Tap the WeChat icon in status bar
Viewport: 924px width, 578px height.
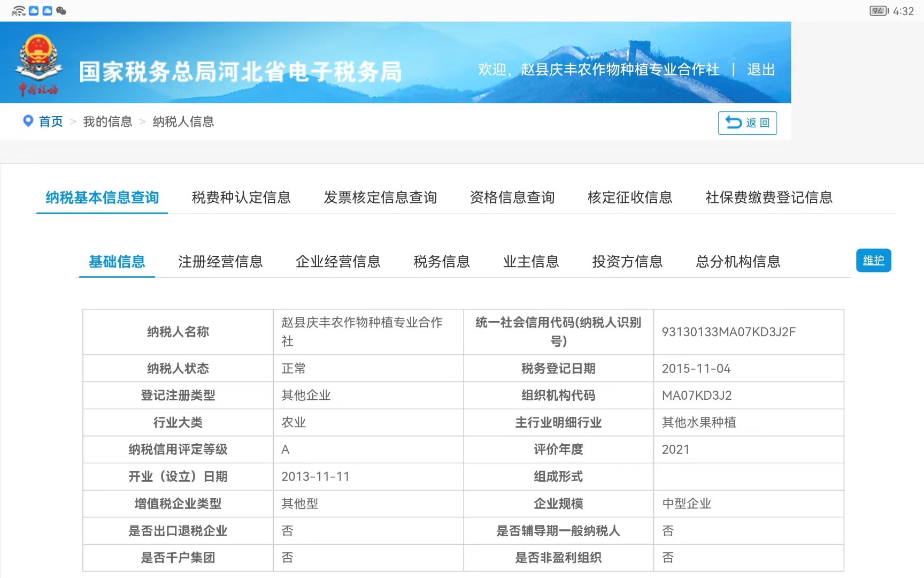pos(61,11)
